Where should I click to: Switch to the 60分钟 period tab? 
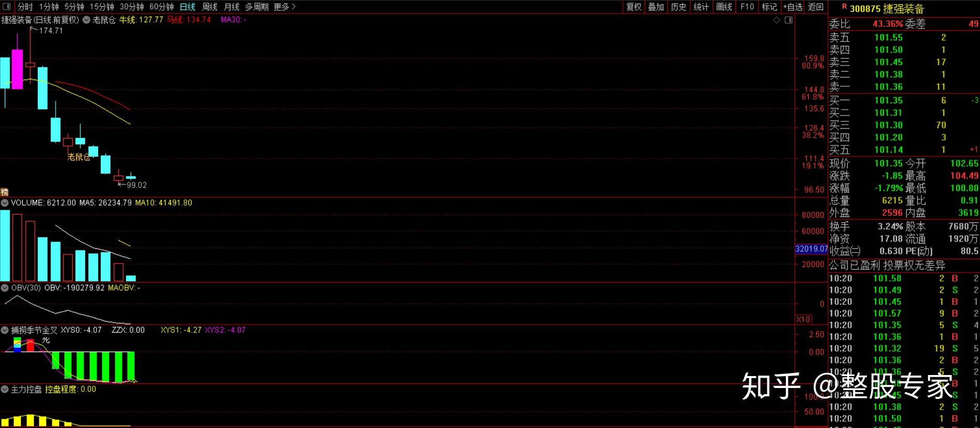161,7
